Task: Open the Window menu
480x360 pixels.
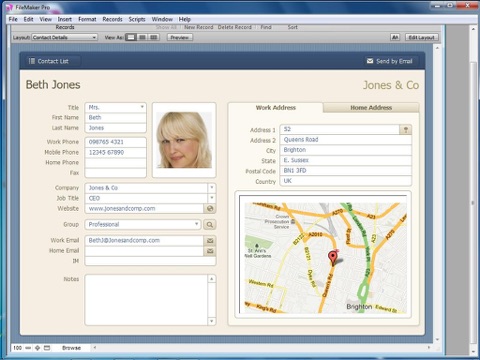Action: [162, 19]
